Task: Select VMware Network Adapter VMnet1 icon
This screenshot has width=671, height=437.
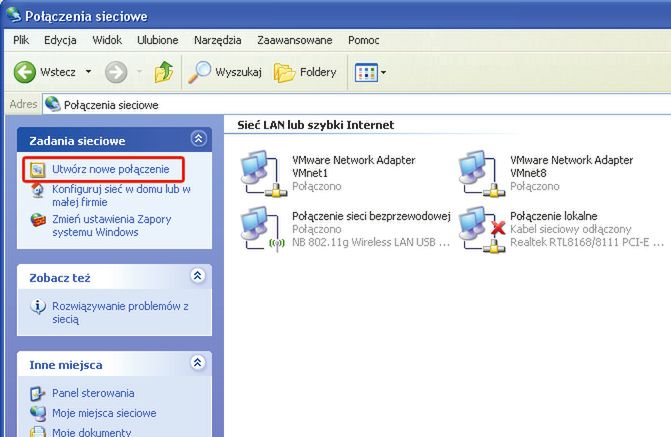Action: click(x=263, y=173)
